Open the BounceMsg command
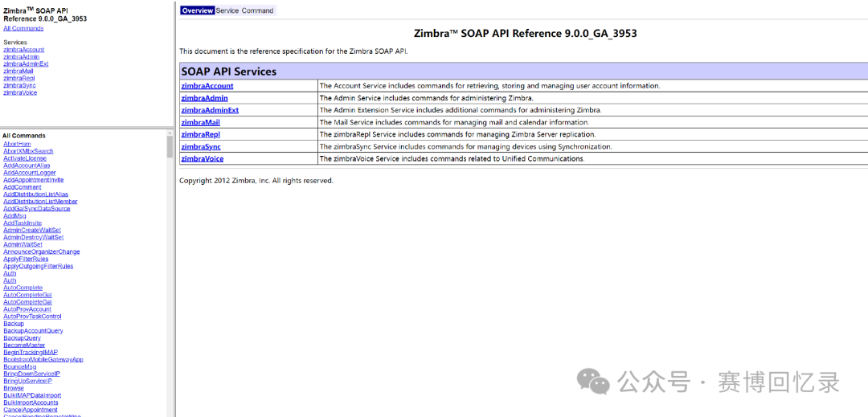The height and width of the screenshot is (417, 868). (20, 366)
